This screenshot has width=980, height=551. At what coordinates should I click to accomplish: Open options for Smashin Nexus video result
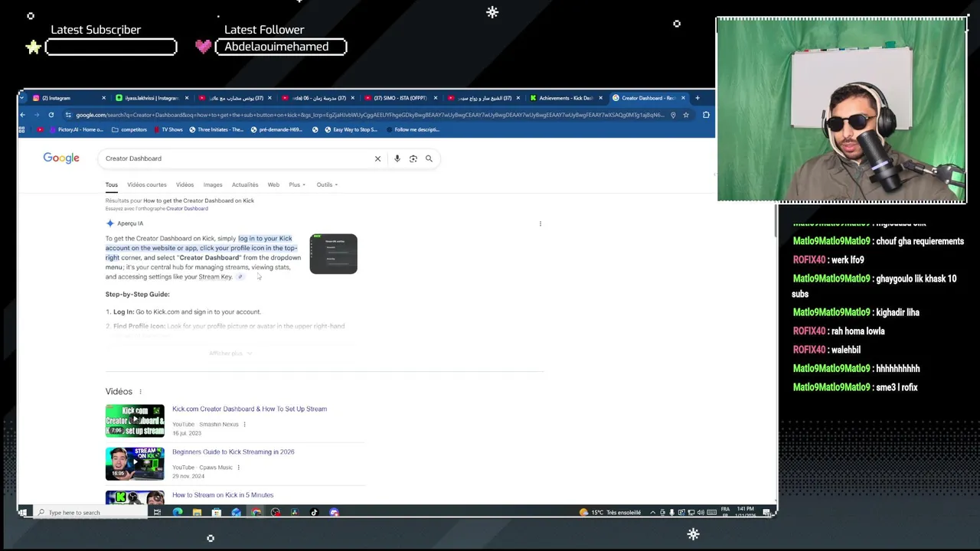click(244, 424)
